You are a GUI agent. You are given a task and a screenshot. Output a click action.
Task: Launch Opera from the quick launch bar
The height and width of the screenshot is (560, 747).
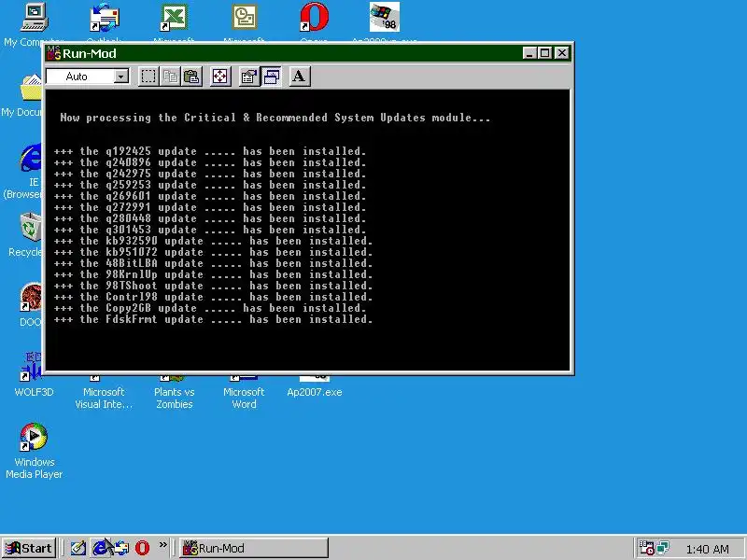click(x=142, y=548)
